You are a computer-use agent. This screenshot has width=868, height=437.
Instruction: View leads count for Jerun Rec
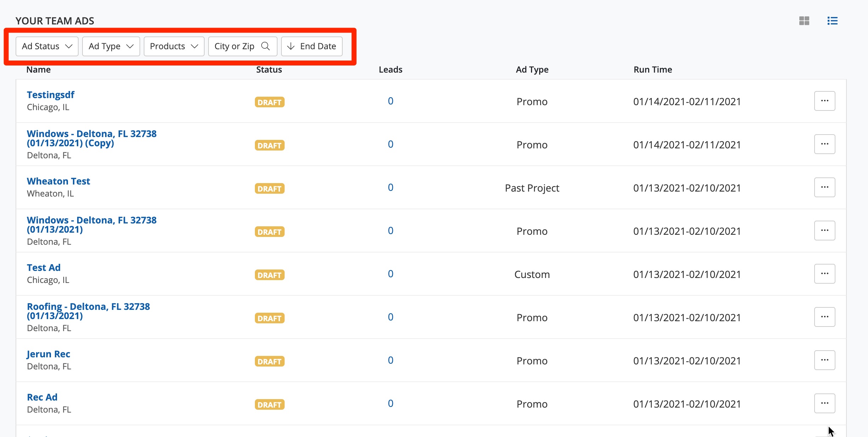coord(390,360)
